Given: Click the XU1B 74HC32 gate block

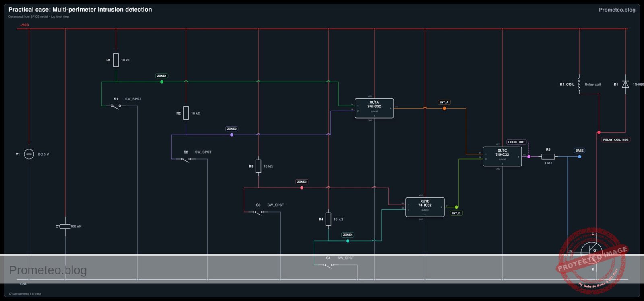Looking at the screenshot, I should click(x=425, y=207).
